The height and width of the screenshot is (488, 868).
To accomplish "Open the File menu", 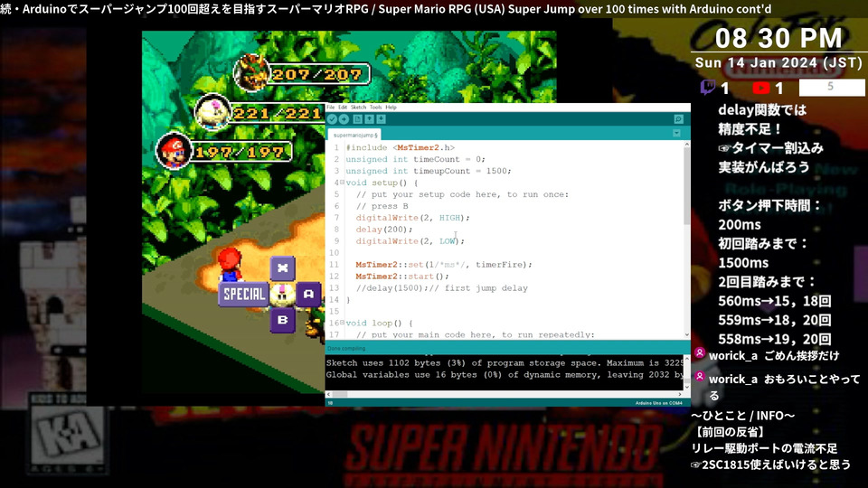I will [331, 108].
